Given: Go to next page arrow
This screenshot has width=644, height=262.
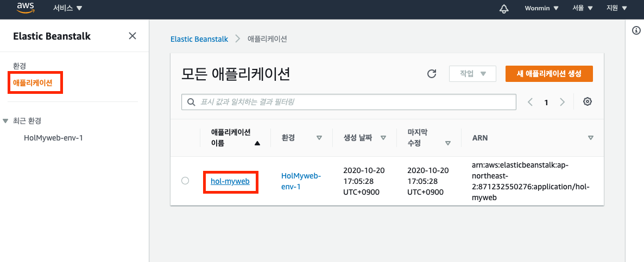Looking at the screenshot, I should pyautogui.click(x=562, y=102).
